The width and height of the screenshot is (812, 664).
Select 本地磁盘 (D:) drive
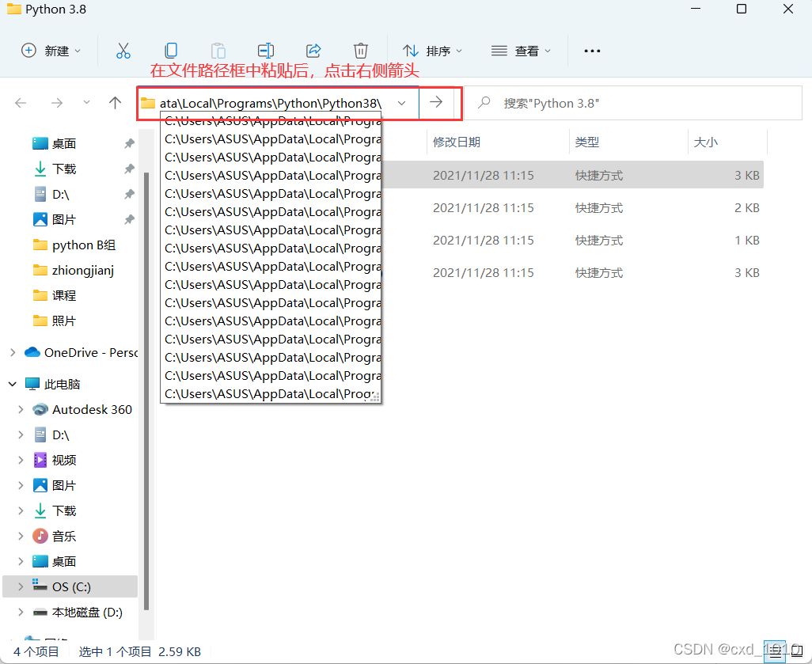click(87, 613)
